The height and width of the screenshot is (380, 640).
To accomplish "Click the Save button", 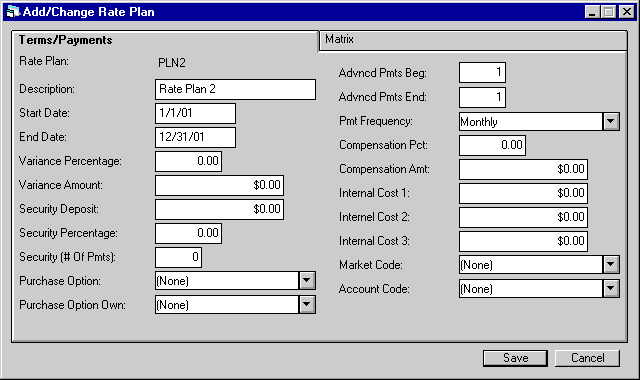I will click(516, 358).
